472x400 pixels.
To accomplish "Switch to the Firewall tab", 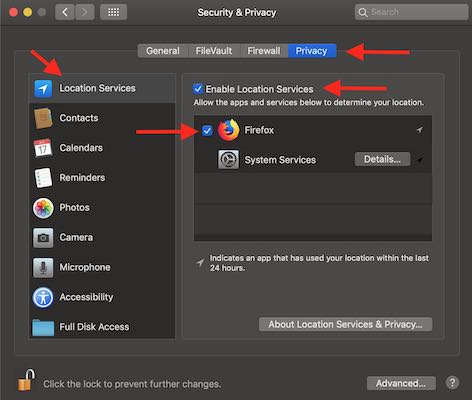I will tap(264, 51).
